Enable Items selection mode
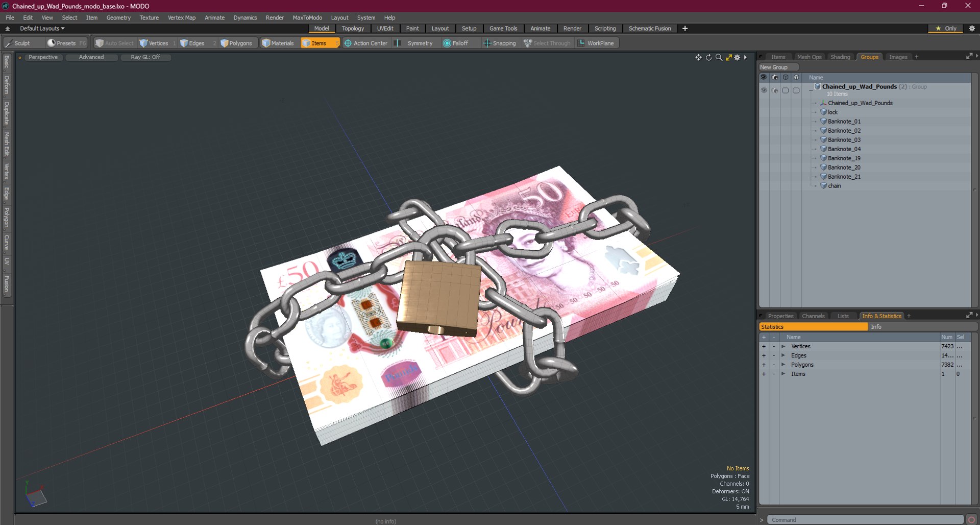The width and height of the screenshot is (980, 525). click(320, 43)
